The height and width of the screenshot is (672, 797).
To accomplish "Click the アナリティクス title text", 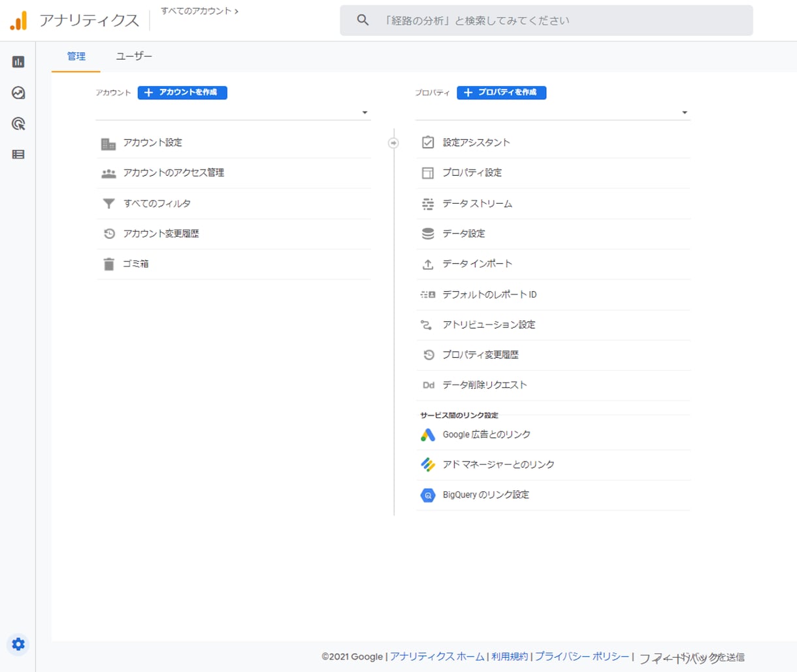I will click(x=89, y=20).
